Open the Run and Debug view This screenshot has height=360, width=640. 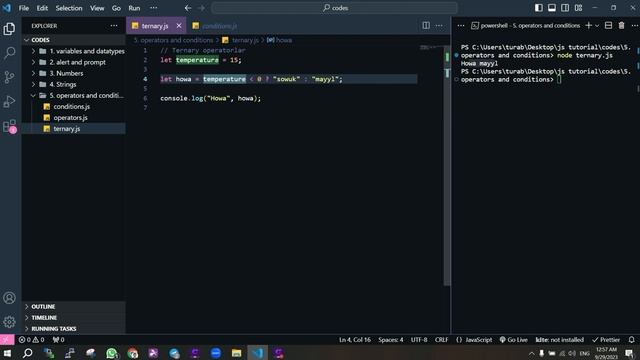point(9,102)
